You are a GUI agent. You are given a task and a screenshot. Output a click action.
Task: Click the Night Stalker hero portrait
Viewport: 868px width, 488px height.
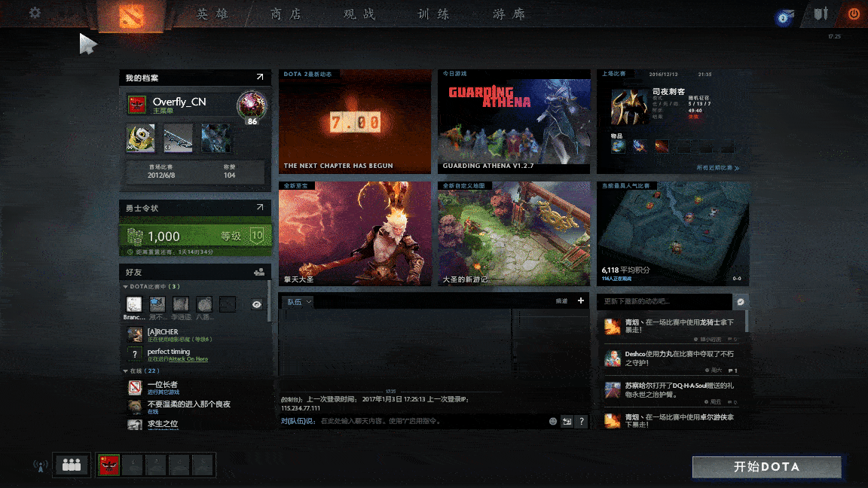point(629,106)
